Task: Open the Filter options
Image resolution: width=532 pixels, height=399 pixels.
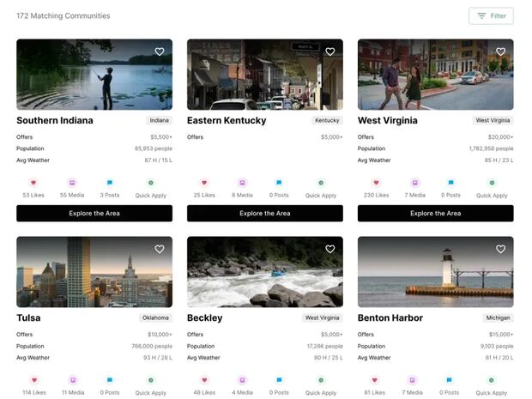Action: (492, 15)
